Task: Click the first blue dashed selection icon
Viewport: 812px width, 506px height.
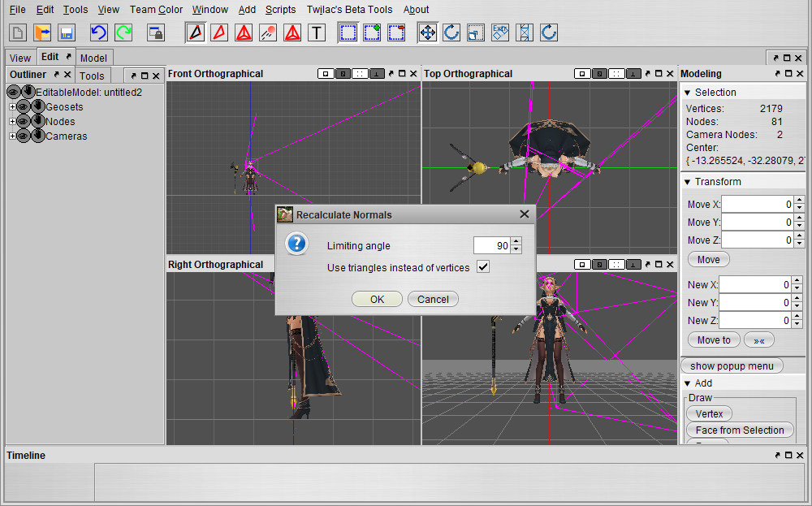Action: click(348, 32)
